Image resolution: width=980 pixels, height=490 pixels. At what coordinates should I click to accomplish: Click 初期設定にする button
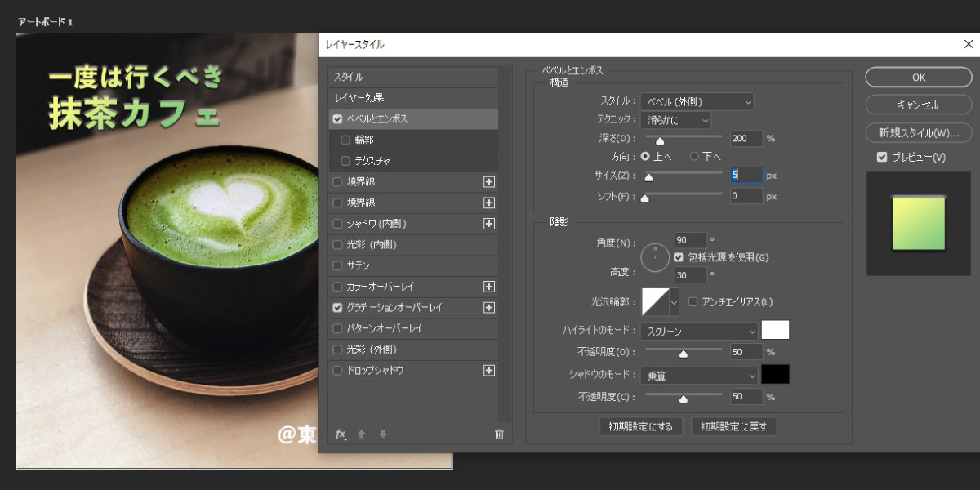[x=640, y=426]
